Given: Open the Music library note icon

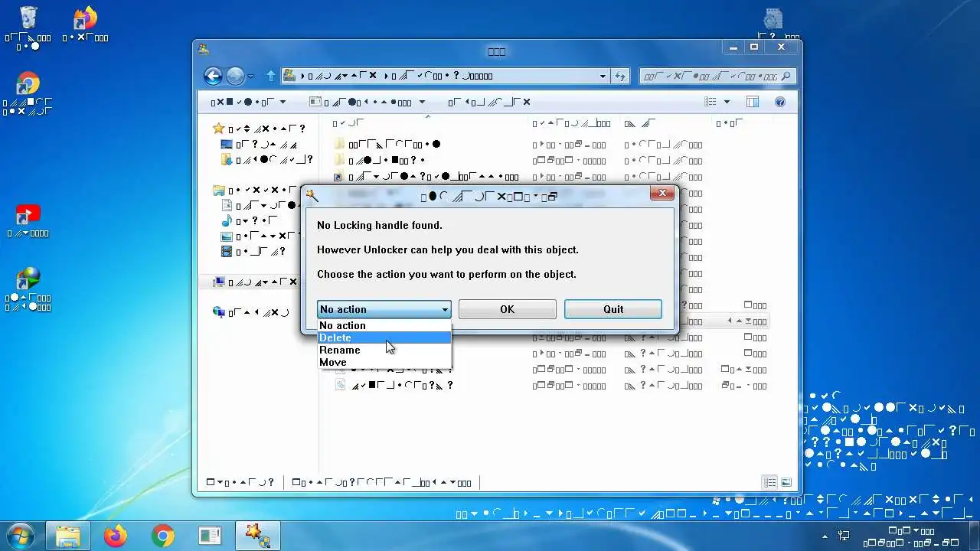Looking at the screenshot, I should 227,220.
